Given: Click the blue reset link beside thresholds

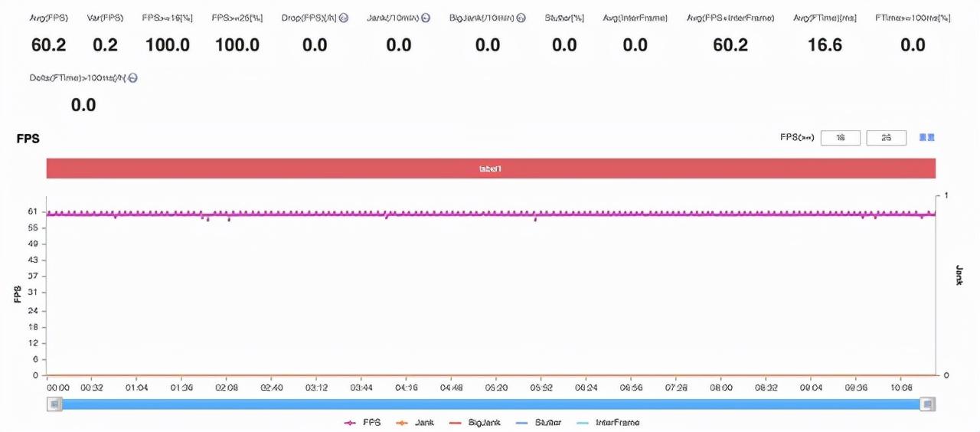Looking at the screenshot, I should tap(926, 138).
